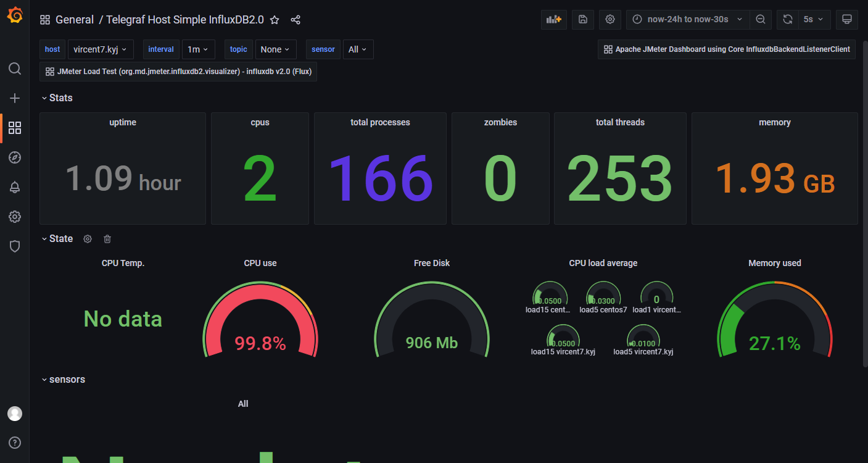
Task: Open the Grafana home logo
Action: [x=15, y=15]
